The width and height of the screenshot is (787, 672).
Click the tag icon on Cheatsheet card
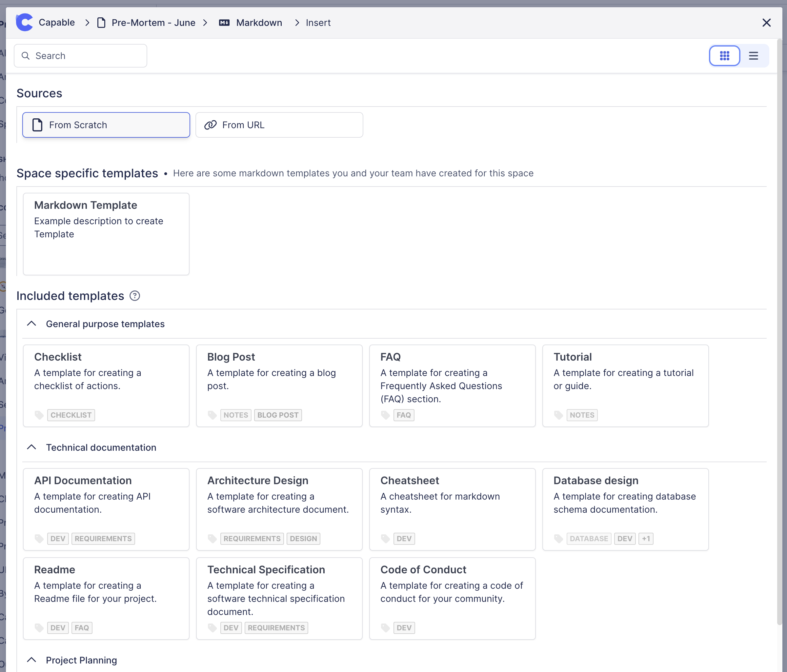(385, 538)
